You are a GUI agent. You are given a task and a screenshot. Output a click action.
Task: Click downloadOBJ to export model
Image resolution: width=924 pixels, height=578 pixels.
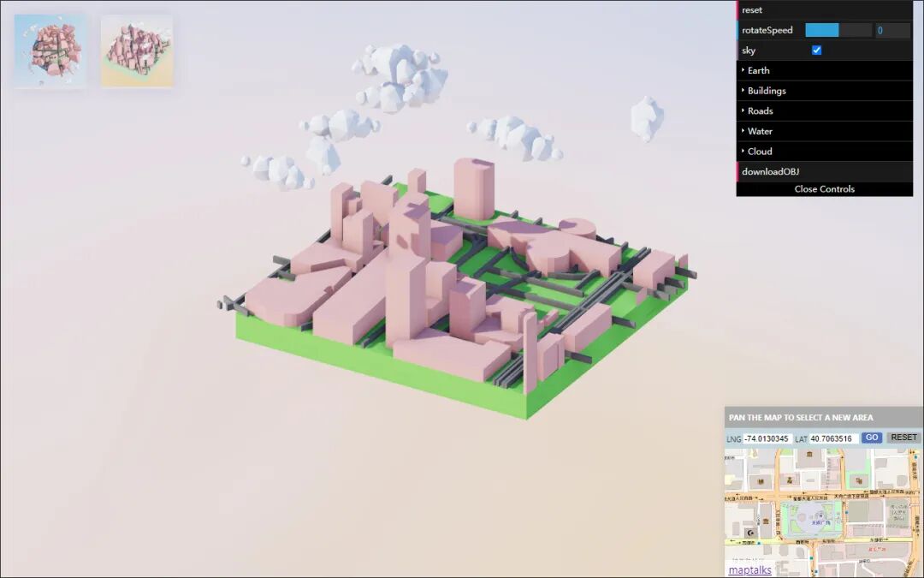click(825, 171)
